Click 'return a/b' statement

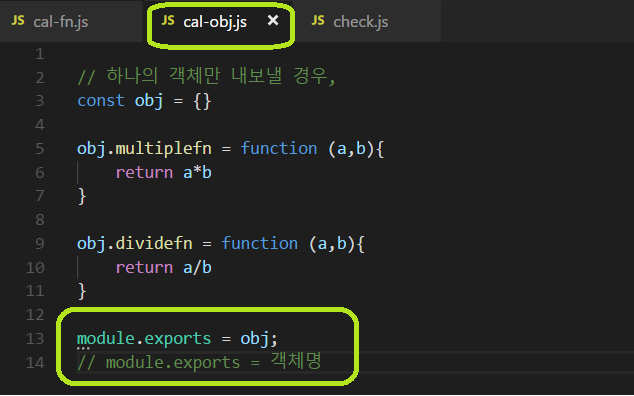tap(164, 267)
